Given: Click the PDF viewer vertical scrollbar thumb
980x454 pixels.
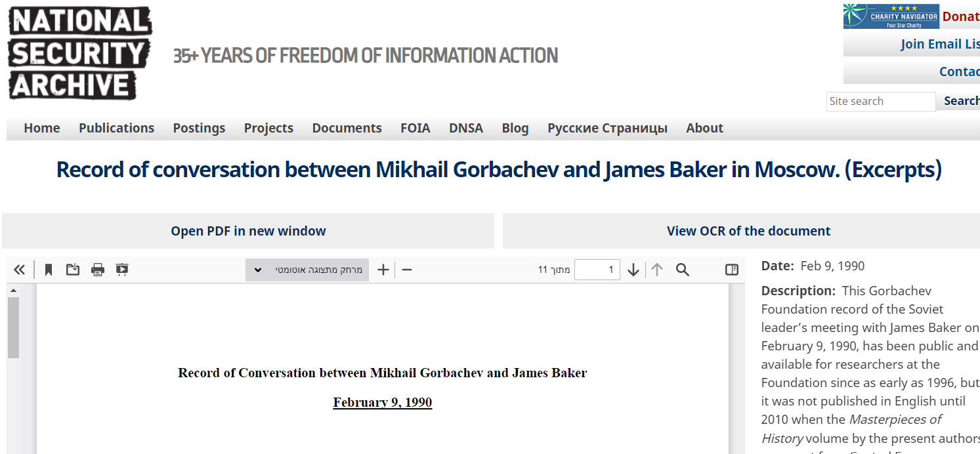Looking at the screenshot, I should tap(13, 327).
